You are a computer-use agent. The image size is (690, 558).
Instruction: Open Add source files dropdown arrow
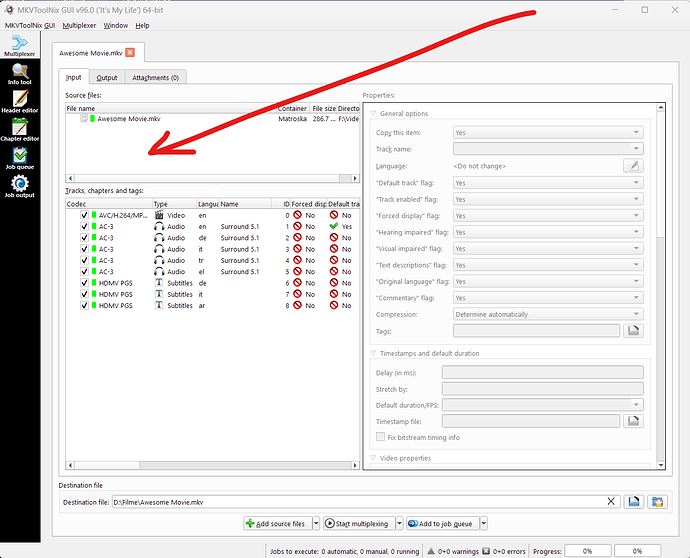point(316,523)
